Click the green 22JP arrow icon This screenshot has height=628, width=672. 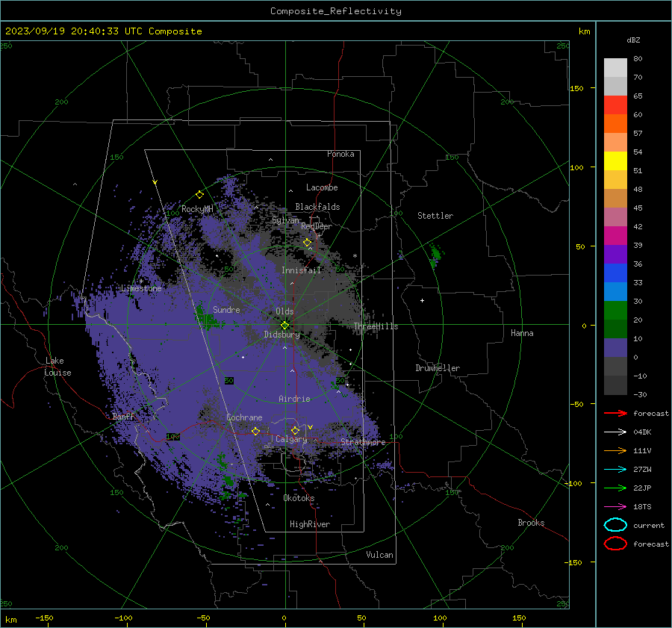coord(615,488)
